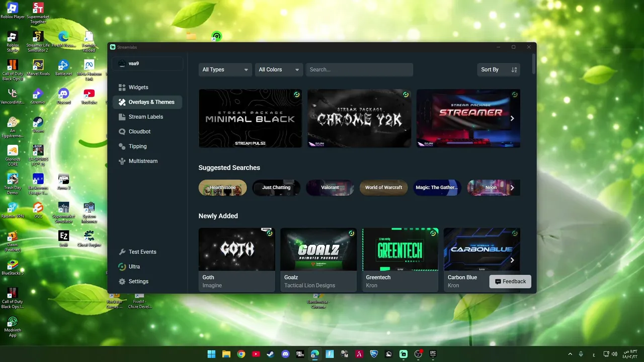Screen dimensions: 644x362
Task: Go to the Tipping sidebar icon
Action: [x=122, y=146]
